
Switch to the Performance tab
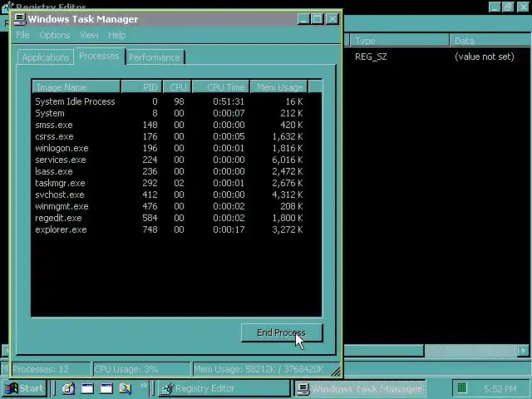[155, 57]
